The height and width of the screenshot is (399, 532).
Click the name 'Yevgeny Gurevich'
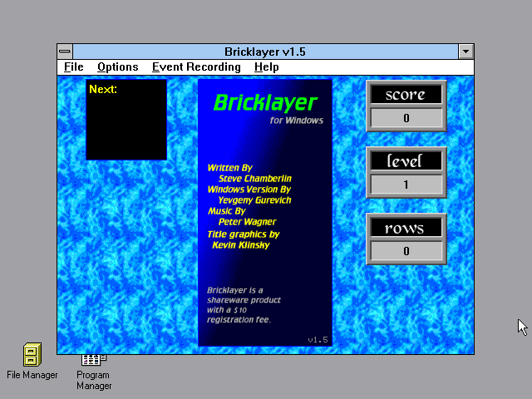[x=254, y=200]
